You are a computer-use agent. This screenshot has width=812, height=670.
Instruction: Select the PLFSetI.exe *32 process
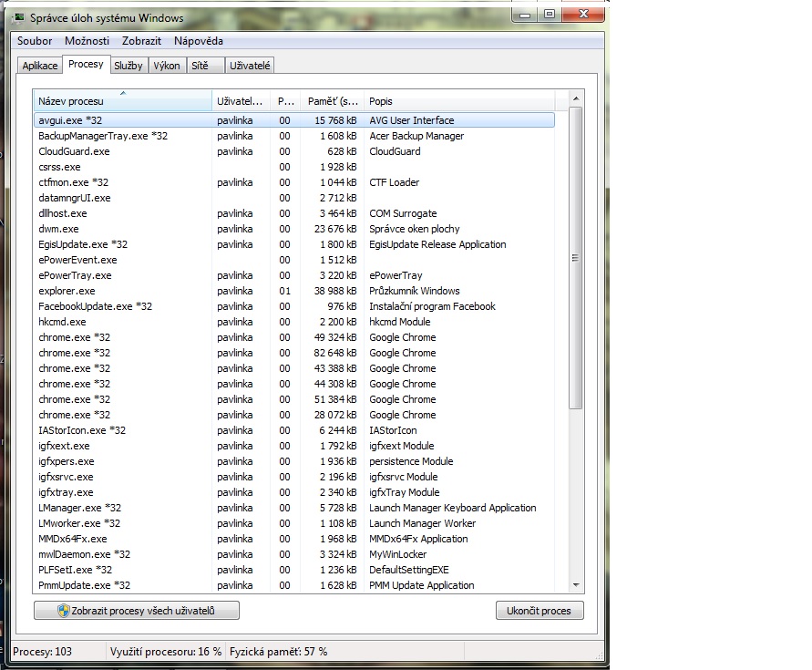(294, 570)
